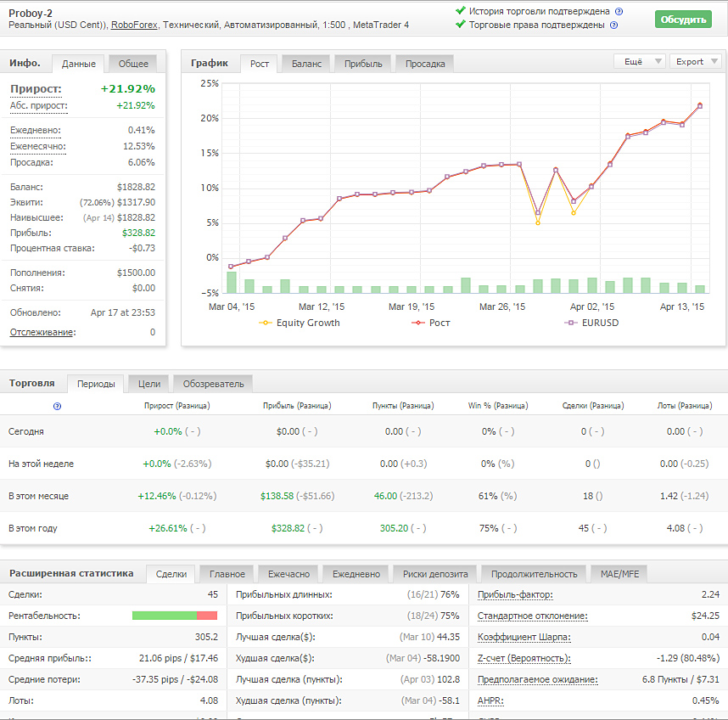The width and height of the screenshot is (728, 720).
Task: Click the Прибыль (Разница) column header
Action: (x=297, y=406)
